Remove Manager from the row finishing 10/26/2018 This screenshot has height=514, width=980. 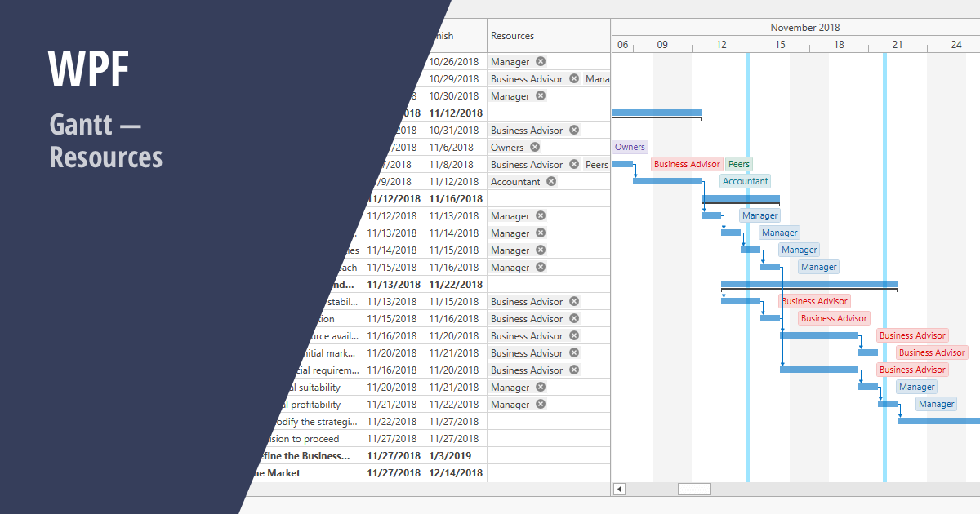(541, 61)
